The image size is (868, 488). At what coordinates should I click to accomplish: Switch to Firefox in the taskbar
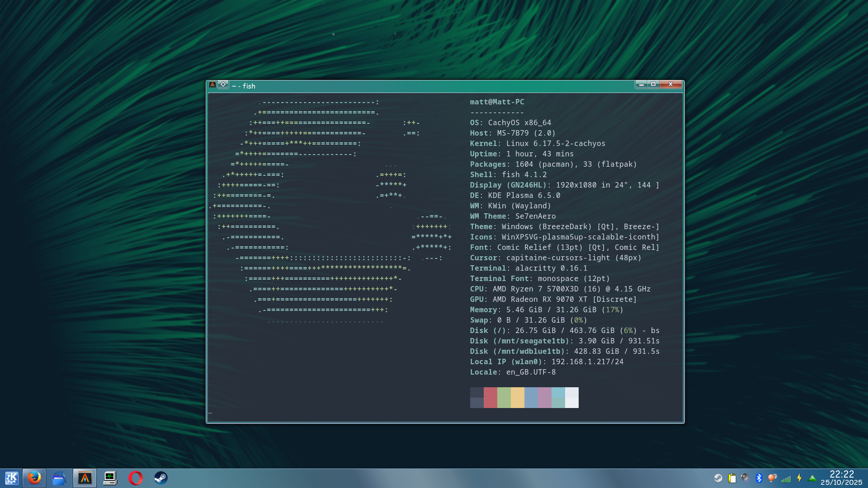pos(34,478)
